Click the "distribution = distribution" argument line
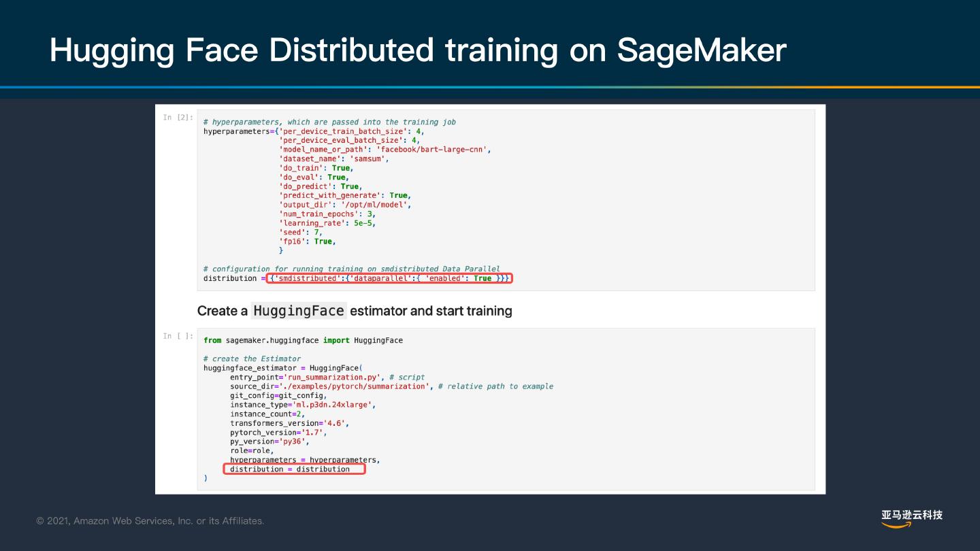 [290, 469]
